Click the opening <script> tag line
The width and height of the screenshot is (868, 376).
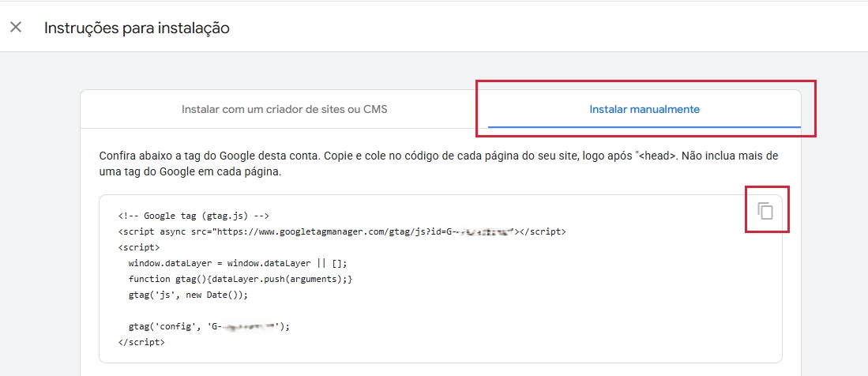[139, 247]
